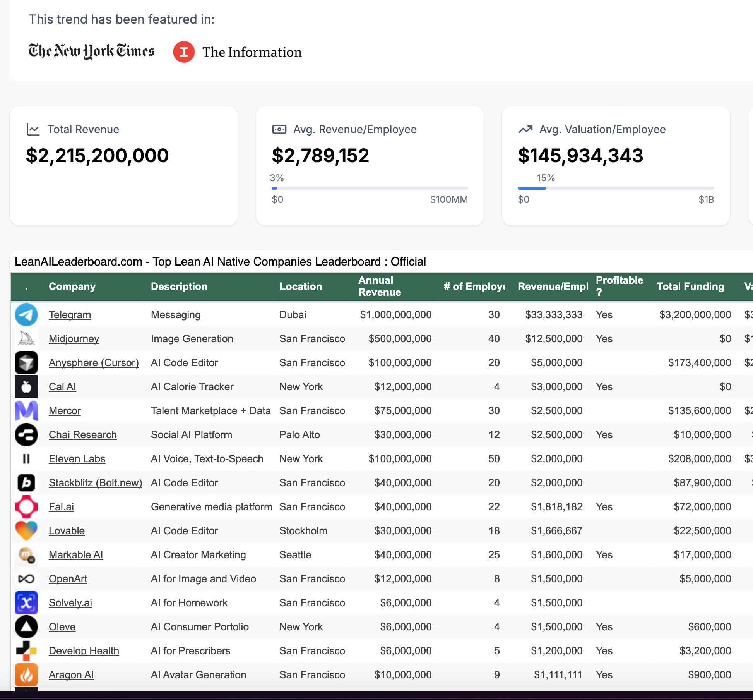
Task: Open the Develop Health link
Action: click(x=84, y=651)
